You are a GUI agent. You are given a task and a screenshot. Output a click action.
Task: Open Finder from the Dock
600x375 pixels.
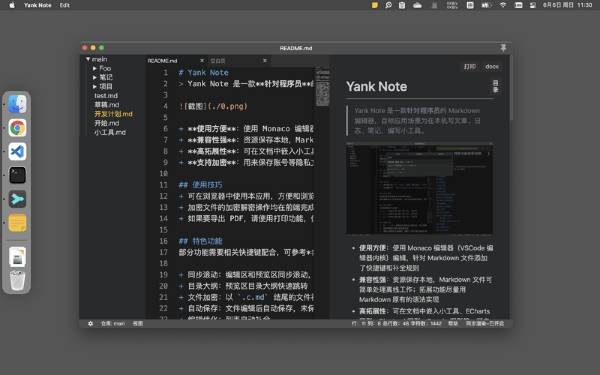[x=18, y=104]
